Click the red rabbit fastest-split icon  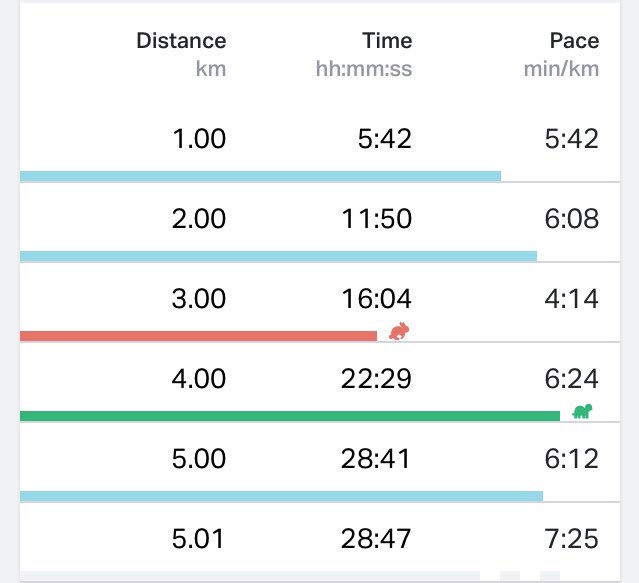(399, 331)
